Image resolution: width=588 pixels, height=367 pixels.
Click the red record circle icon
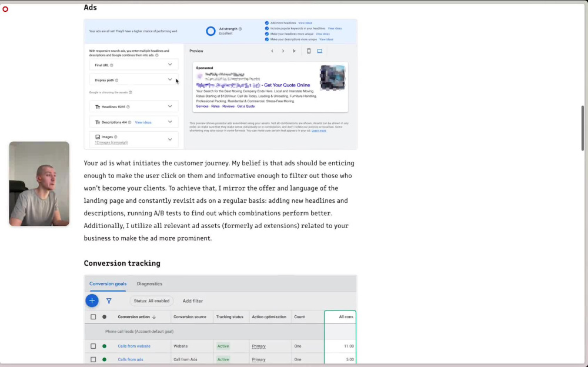pos(5,9)
